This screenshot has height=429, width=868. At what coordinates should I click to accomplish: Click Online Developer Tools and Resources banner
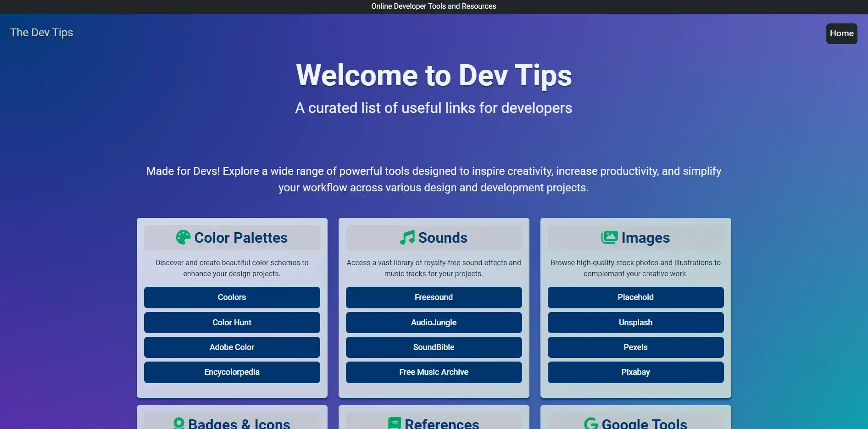(434, 6)
